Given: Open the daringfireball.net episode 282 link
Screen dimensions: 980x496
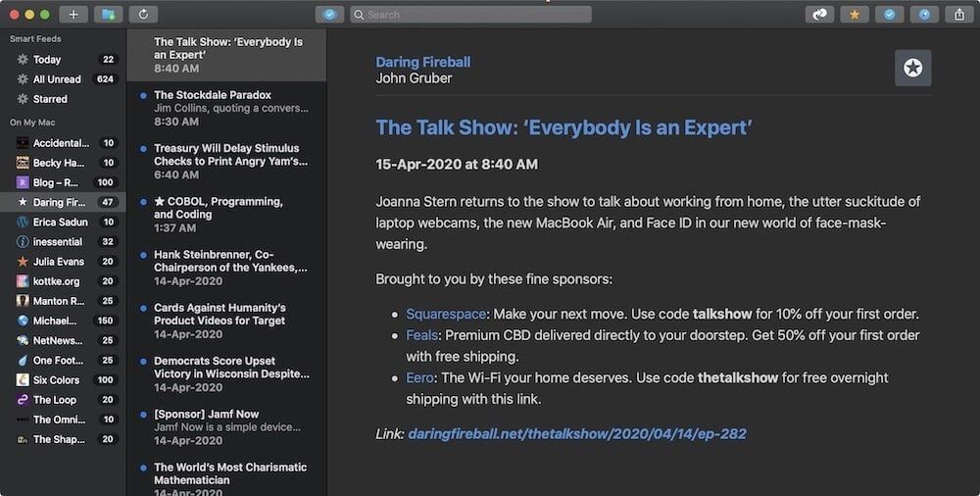Looking at the screenshot, I should (x=577, y=433).
